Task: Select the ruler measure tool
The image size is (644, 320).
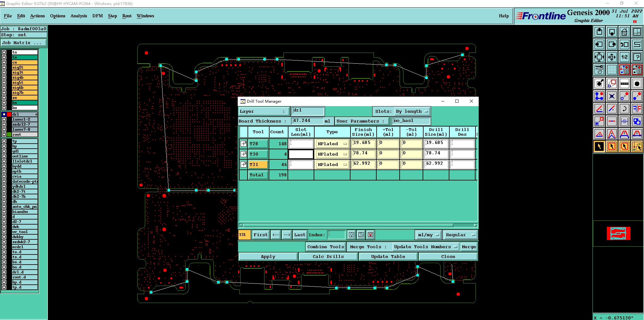Action: 624,83
